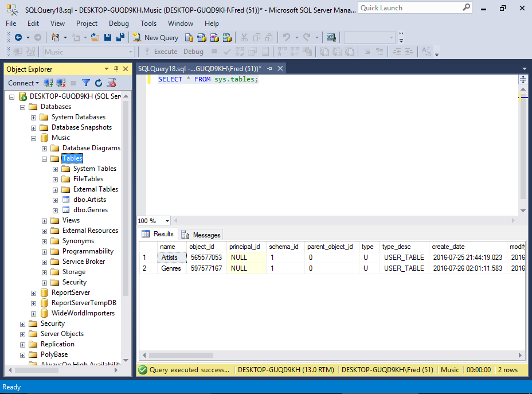Click the Connect Object Explorer icon
The image size is (532, 394).
tap(49, 83)
